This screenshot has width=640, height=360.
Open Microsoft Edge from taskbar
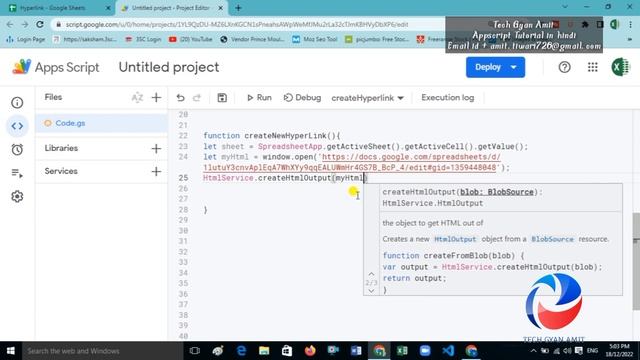pyautogui.click(x=241, y=351)
